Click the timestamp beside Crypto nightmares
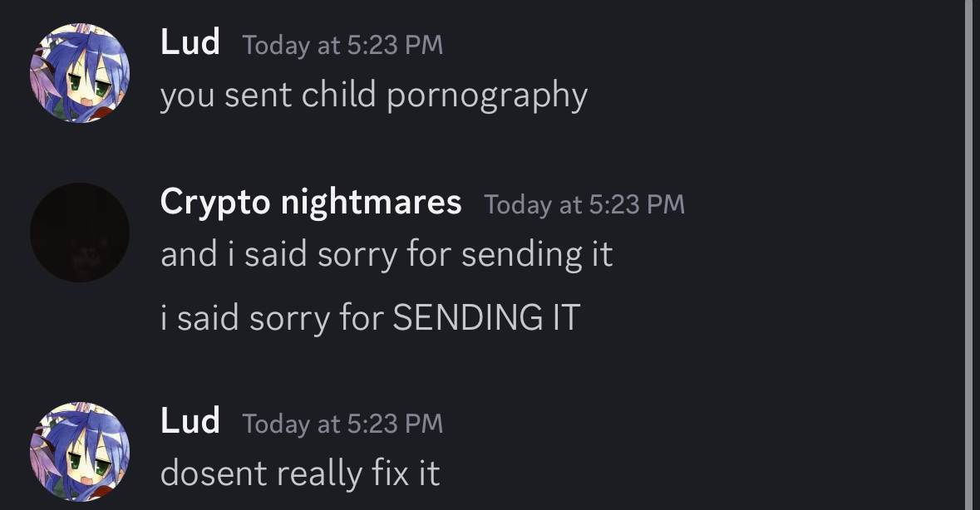The height and width of the screenshot is (510, 980). click(584, 205)
